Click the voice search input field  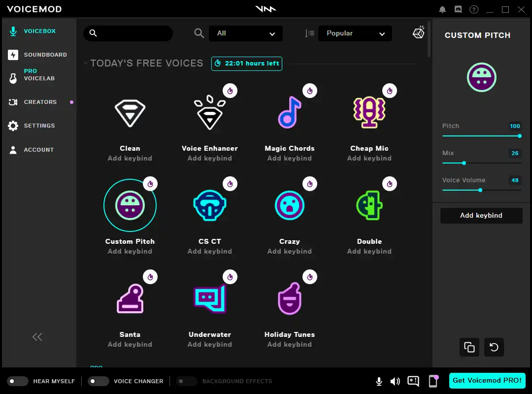click(x=128, y=33)
